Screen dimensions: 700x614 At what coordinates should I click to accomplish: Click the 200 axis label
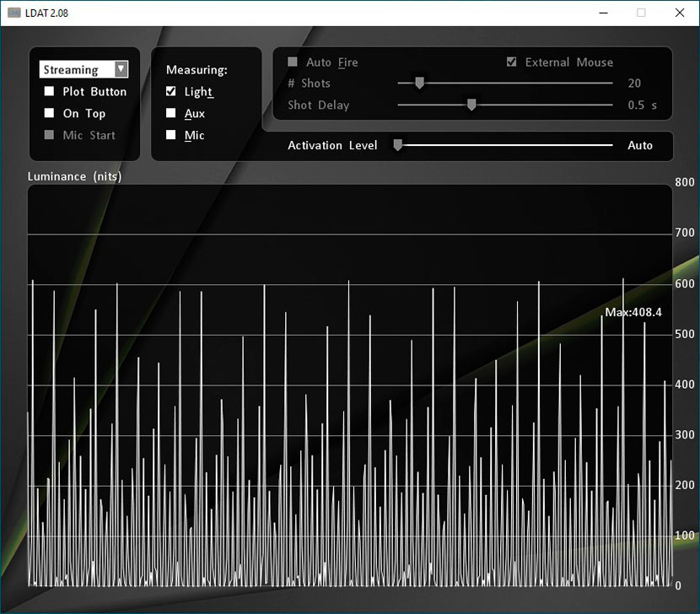pyautogui.click(x=685, y=485)
